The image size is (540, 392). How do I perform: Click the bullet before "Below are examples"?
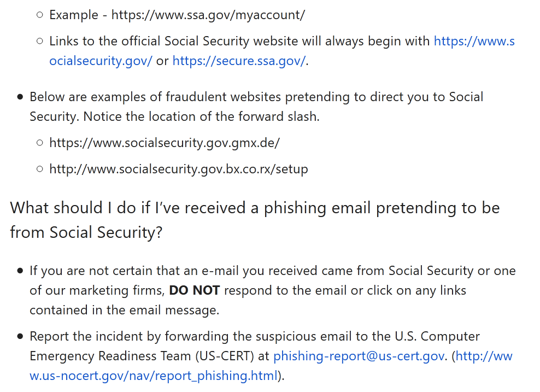(20, 97)
